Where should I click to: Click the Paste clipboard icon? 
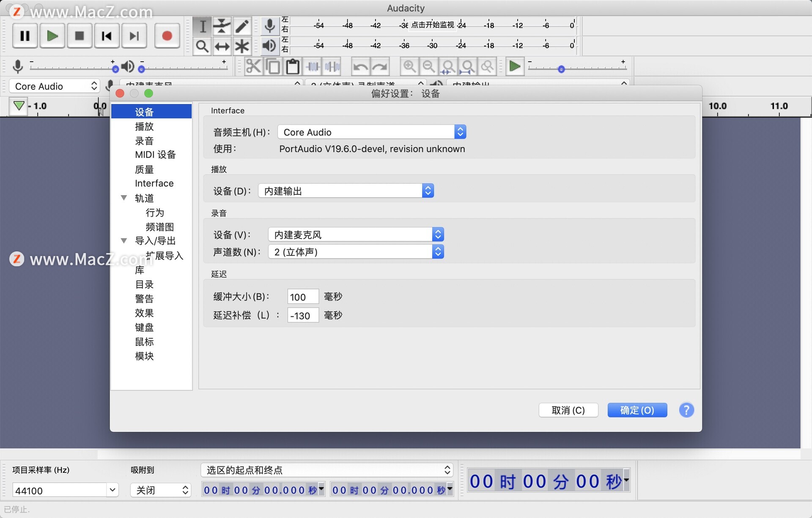pyautogui.click(x=293, y=67)
